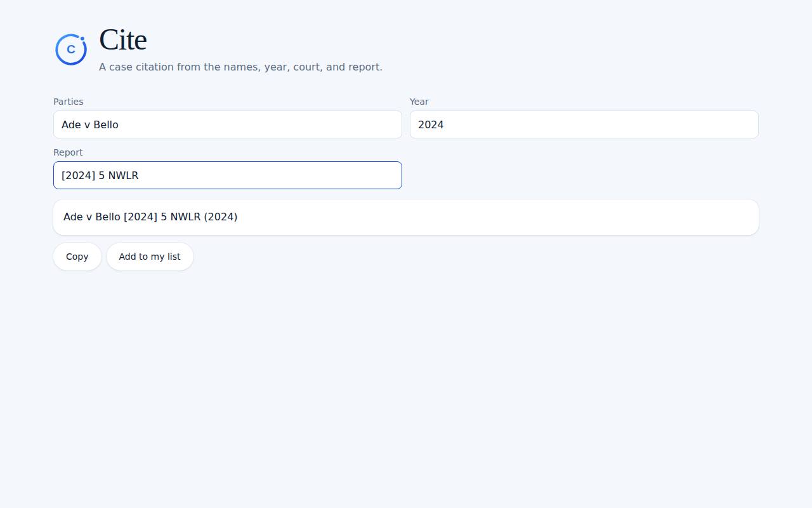Add the citation to my list
The height and width of the screenshot is (508, 812).
[x=150, y=257]
